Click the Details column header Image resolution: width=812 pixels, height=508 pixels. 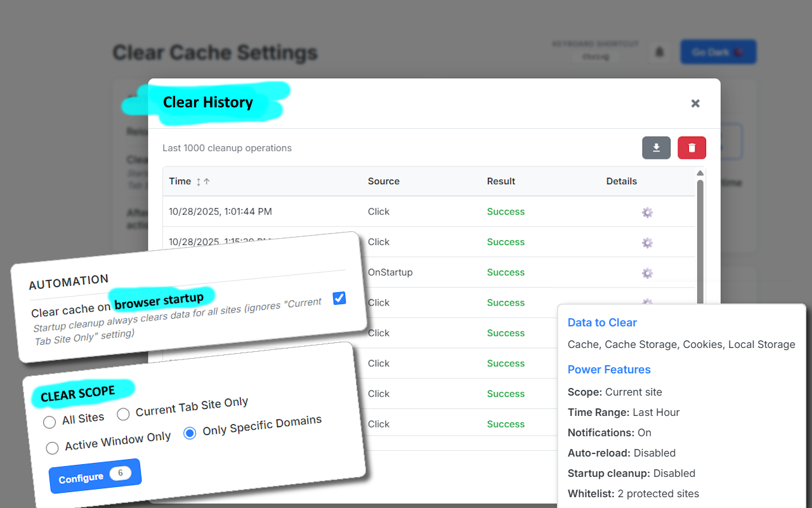(622, 182)
